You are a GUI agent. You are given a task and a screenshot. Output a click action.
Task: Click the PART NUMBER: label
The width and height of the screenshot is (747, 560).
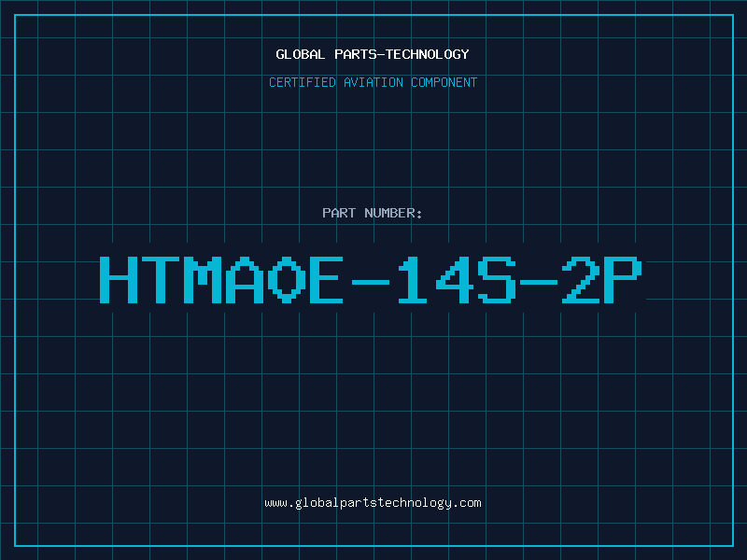click(372, 213)
